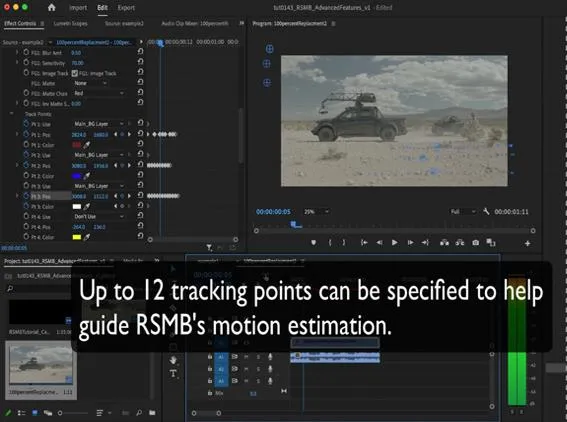Open the playback resolution dropdown set to Full
The image size is (567, 422).
[462, 212]
